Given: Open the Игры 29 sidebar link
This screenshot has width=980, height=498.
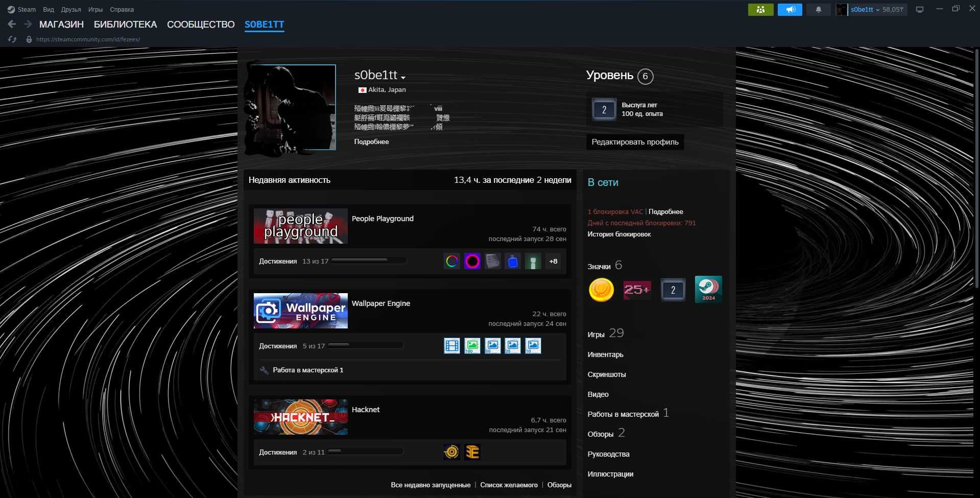Looking at the screenshot, I should click(606, 334).
